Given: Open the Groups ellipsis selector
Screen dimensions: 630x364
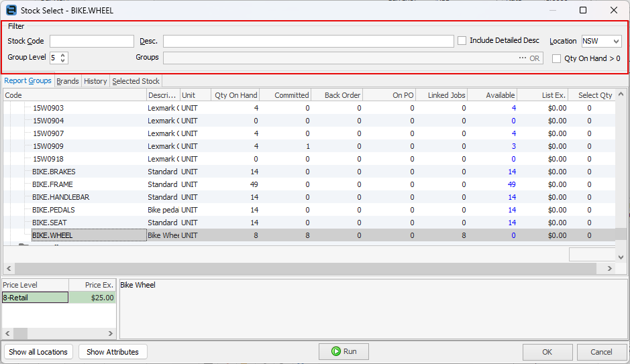Looking at the screenshot, I should tap(522, 58).
